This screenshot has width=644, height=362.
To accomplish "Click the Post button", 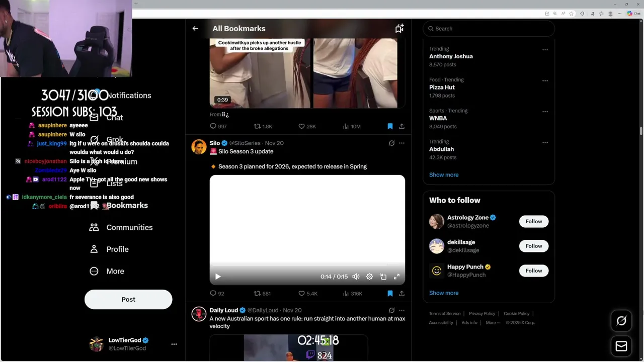I will click(x=128, y=299).
